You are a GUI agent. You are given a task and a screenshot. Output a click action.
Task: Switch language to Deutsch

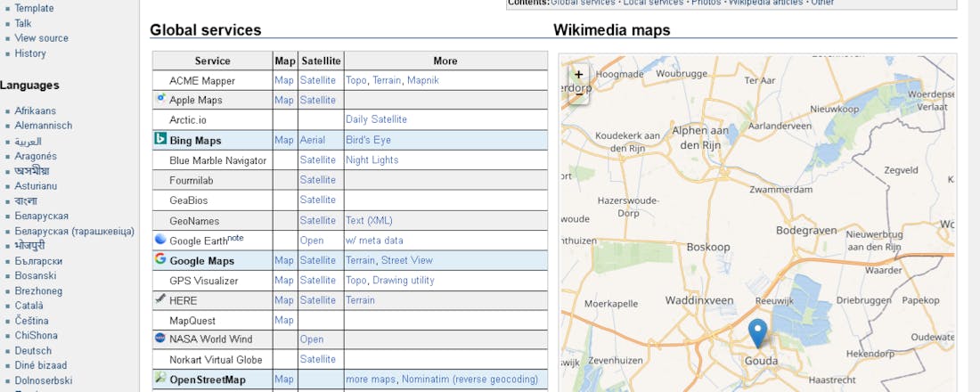coord(33,351)
